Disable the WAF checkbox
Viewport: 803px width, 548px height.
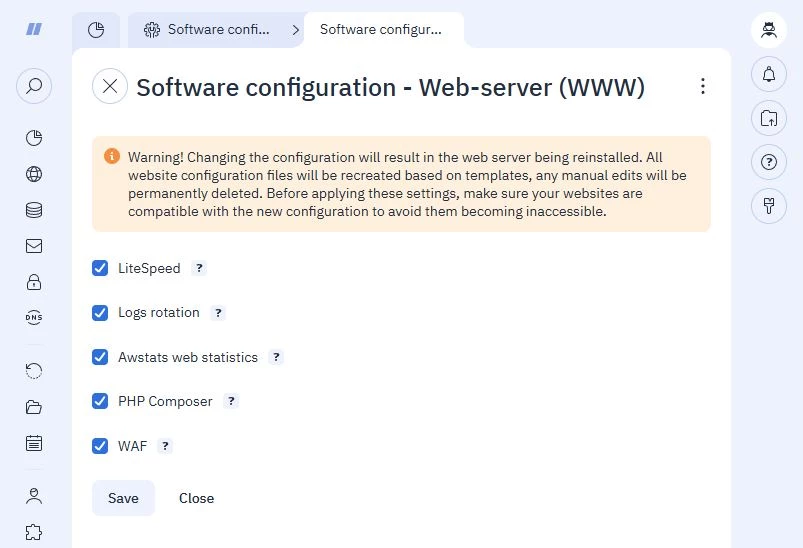(x=100, y=446)
